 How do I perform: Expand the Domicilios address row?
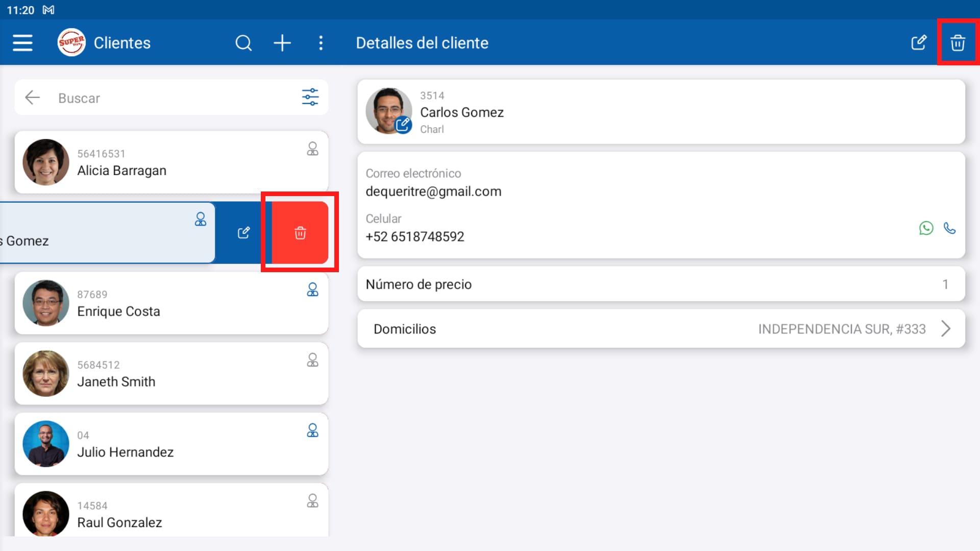click(661, 329)
